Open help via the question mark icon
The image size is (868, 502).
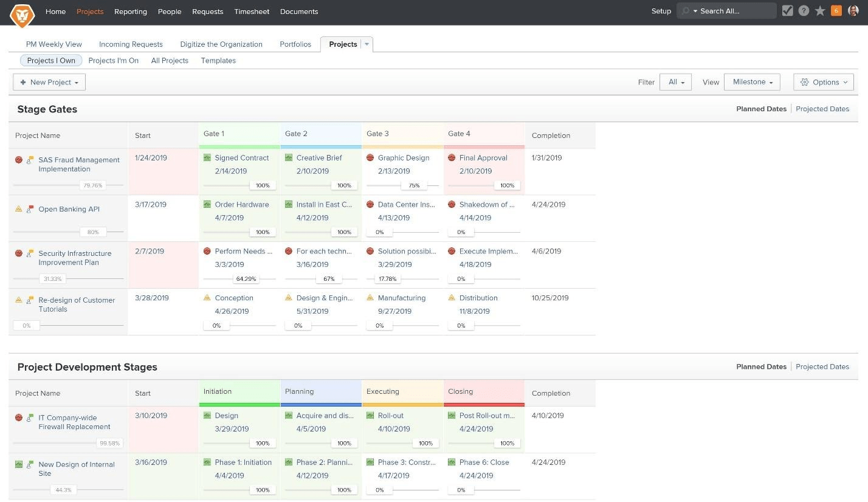tap(804, 11)
